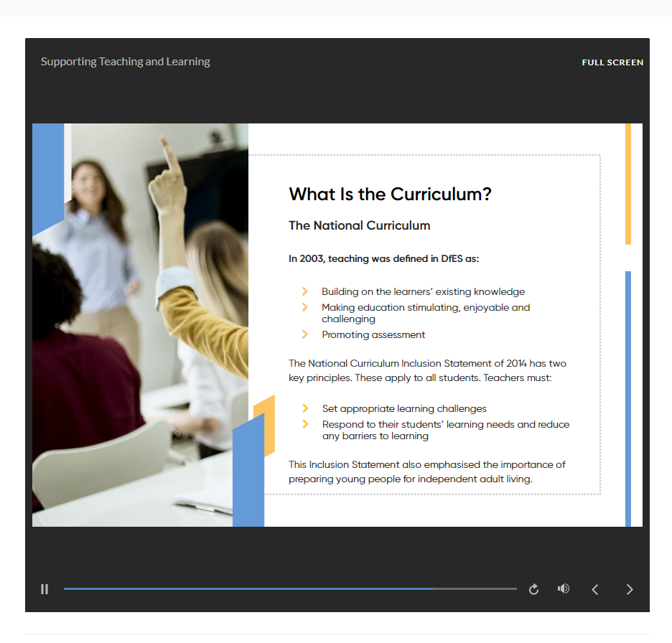Click chevron bullet beside 'Respond to their students'
The image size is (672, 643).
click(305, 424)
